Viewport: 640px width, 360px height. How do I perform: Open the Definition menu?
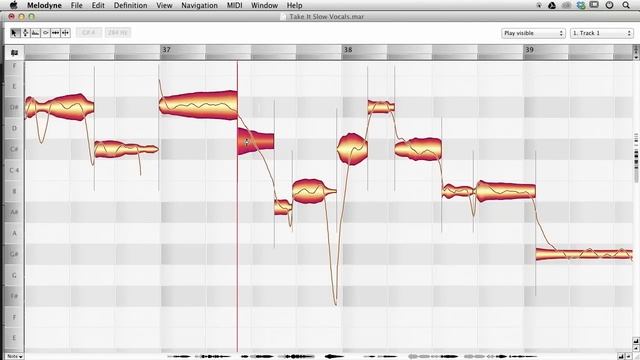click(x=130, y=5)
